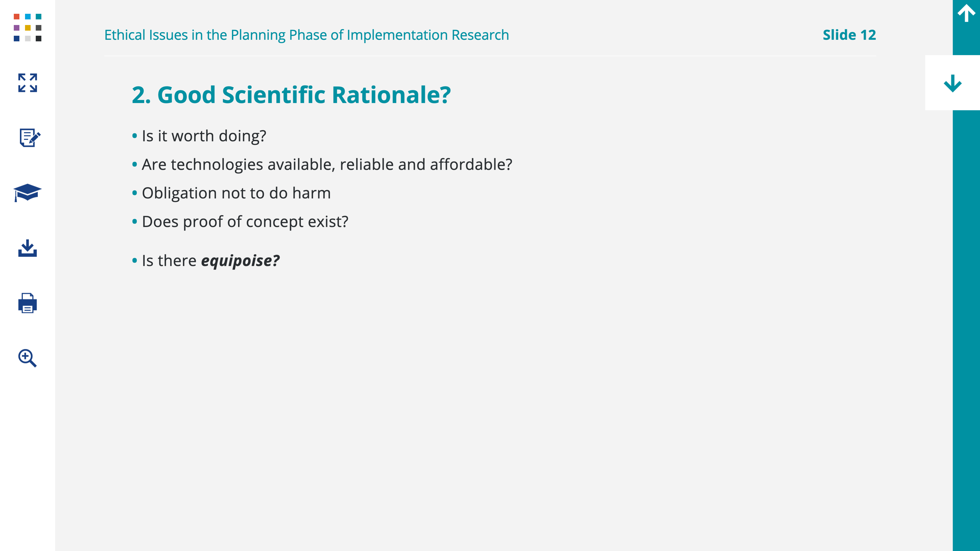This screenshot has width=980, height=551.
Task: Click the words 'Is there' in the last bullet
Action: point(169,261)
